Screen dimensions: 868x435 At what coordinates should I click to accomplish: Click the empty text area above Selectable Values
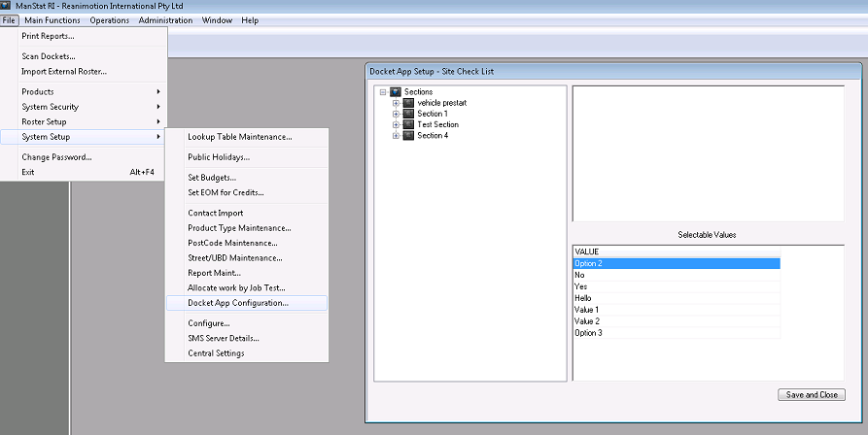(x=708, y=155)
